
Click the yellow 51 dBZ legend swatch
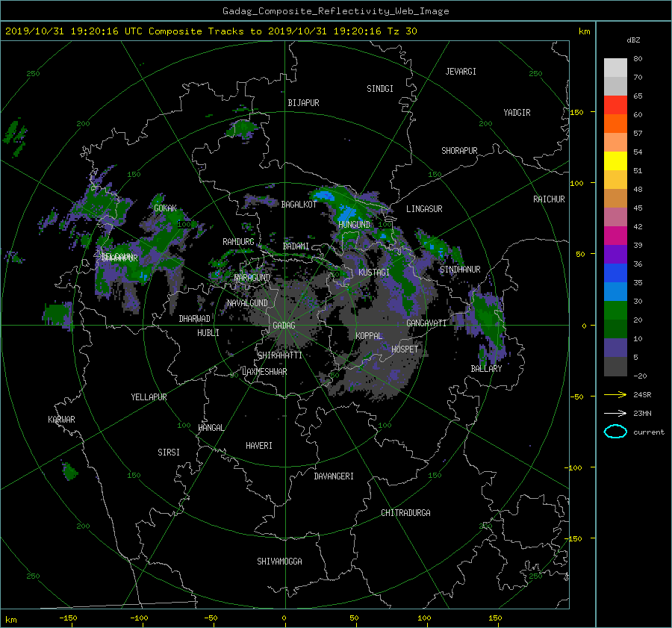point(615,161)
